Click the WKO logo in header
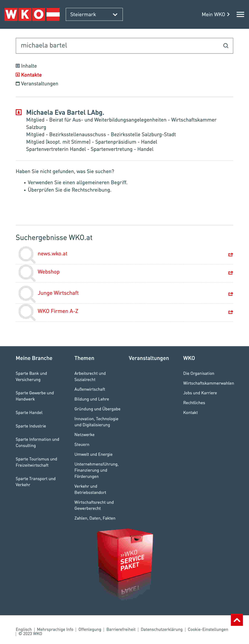The height and width of the screenshot is (644, 249). point(32,14)
